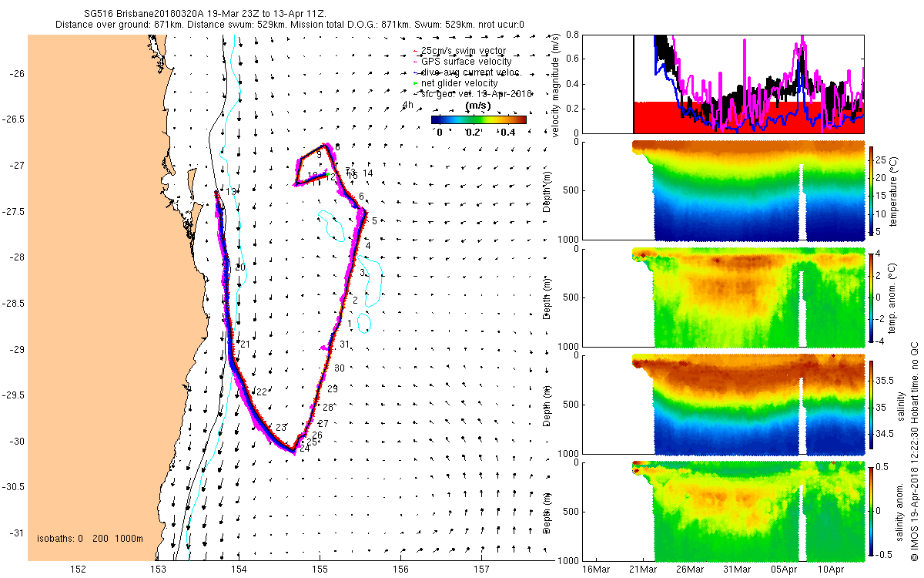The height and width of the screenshot is (578, 924).
Task: Click day marker '23' on the glider track
Action: (281, 427)
